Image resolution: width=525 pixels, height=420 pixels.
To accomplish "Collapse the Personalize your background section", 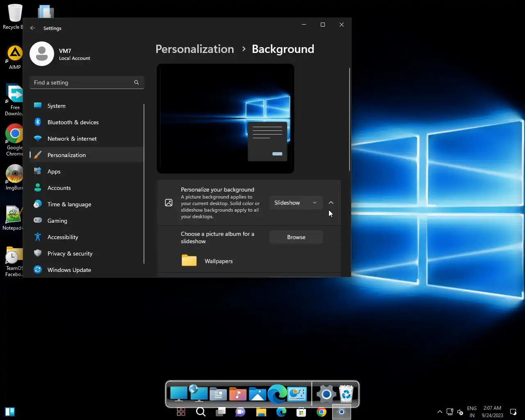I will [331, 203].
